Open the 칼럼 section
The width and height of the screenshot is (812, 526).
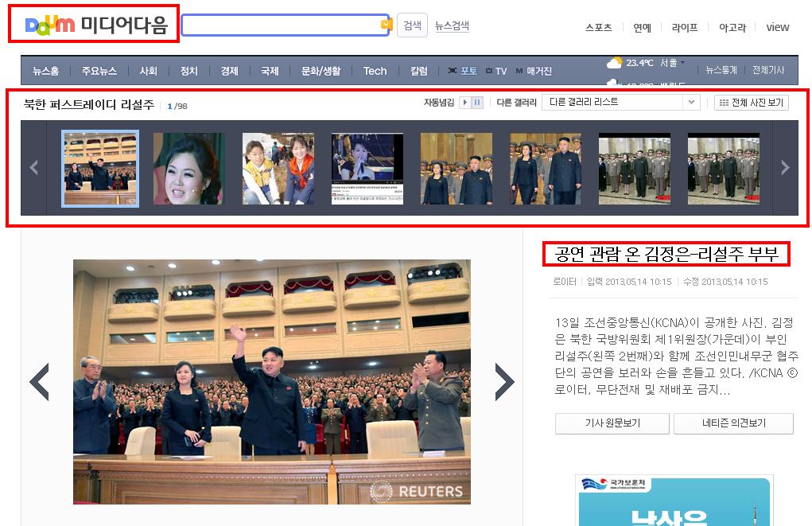click(x=418, y=71)
